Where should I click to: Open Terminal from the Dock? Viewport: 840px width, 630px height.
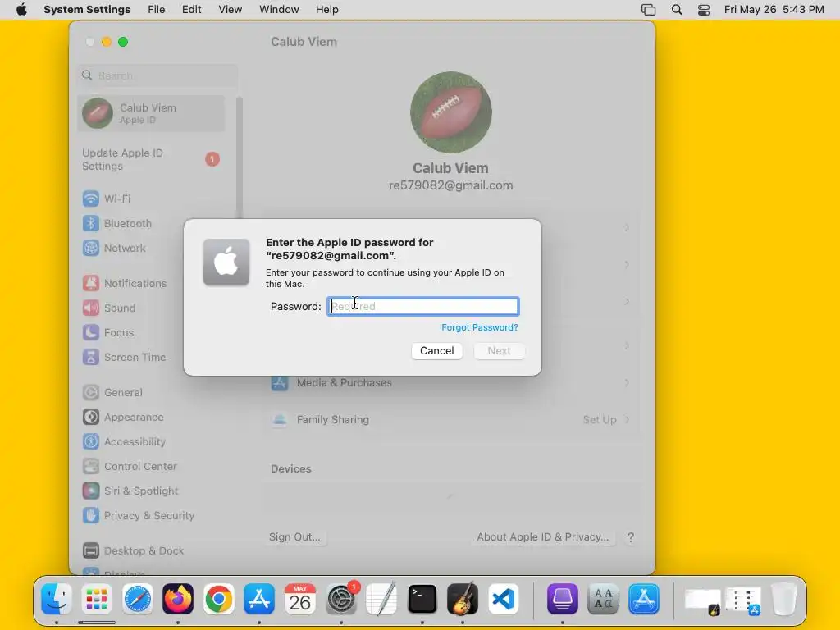point(422,599)
